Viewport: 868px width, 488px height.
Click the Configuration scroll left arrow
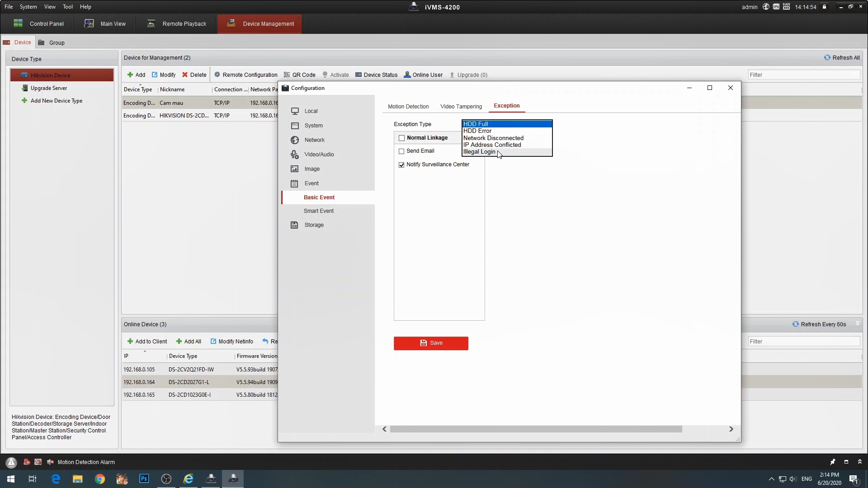(x=385, y=429)
